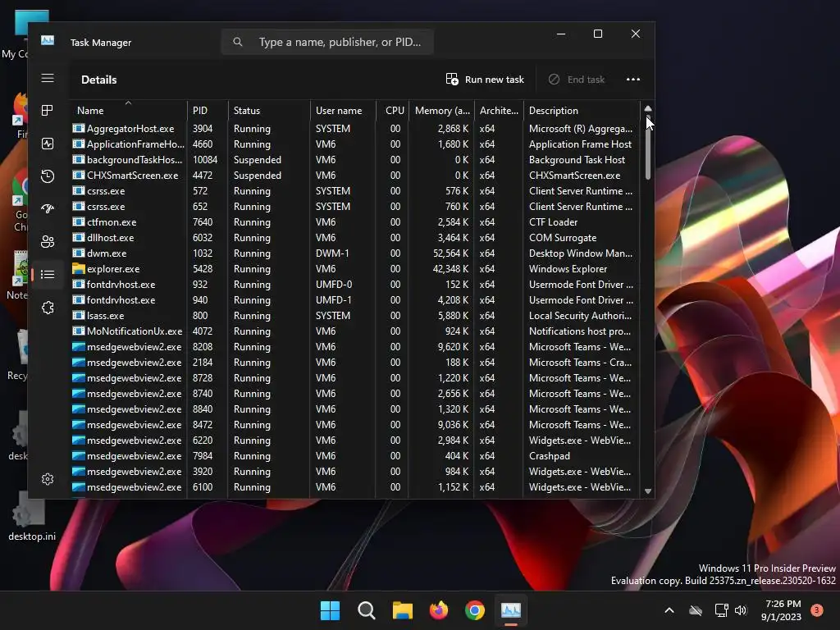Launch Chrome from the taskbar
The width and height of the screenshot is (840, 630).
[x=475, y=610]
